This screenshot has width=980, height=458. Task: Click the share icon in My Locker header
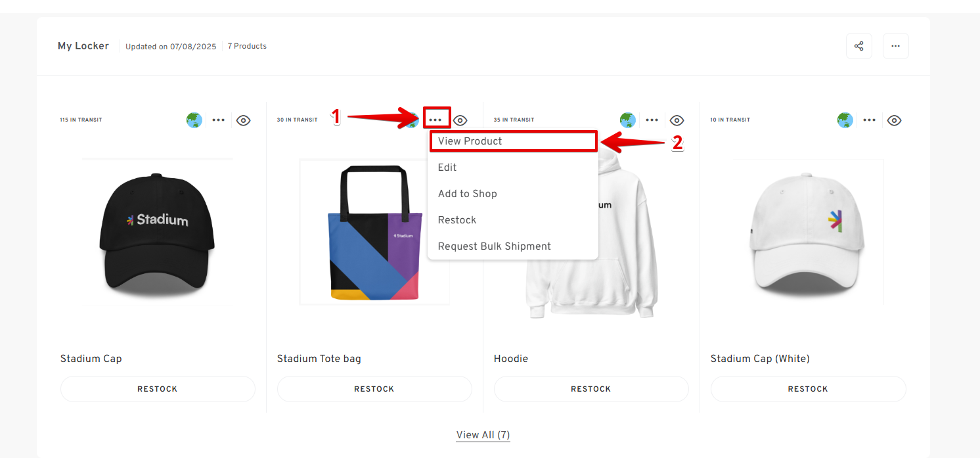858,46
